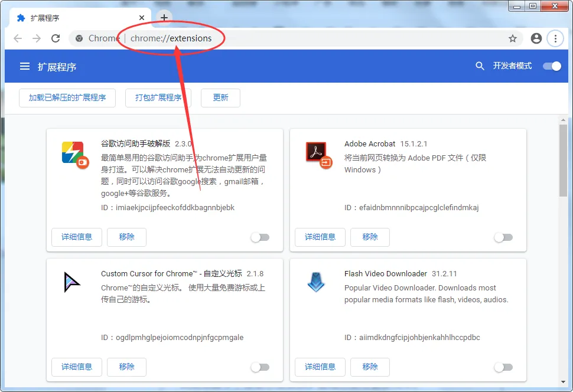Click the scrollbar down arrow
This screenshot has height=392, width=573.
(563, 382)
